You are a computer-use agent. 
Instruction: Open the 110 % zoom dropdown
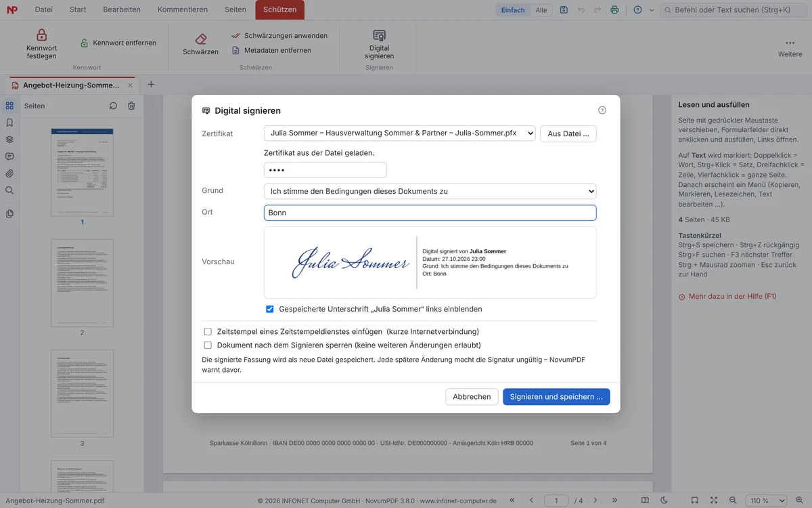point(766,501)
